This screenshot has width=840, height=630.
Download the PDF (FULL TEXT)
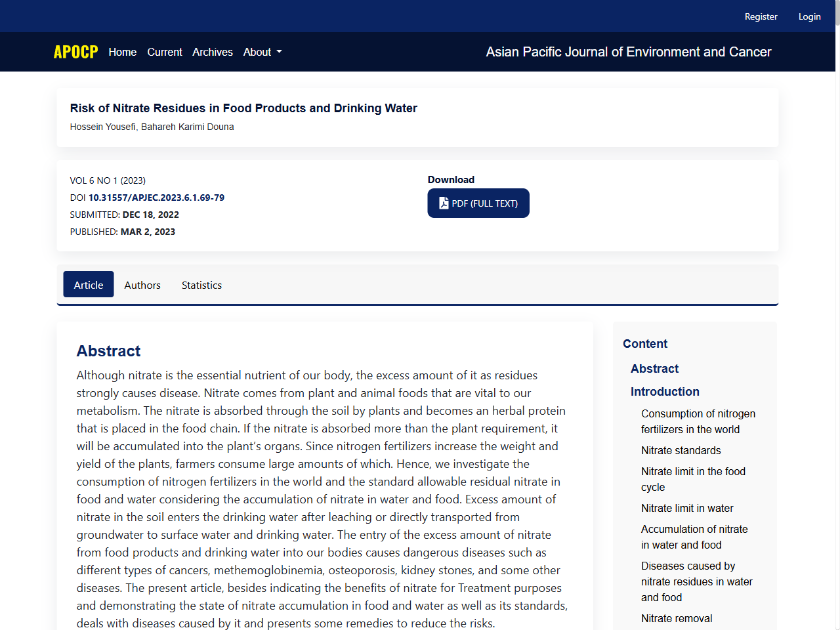(478, 203)
